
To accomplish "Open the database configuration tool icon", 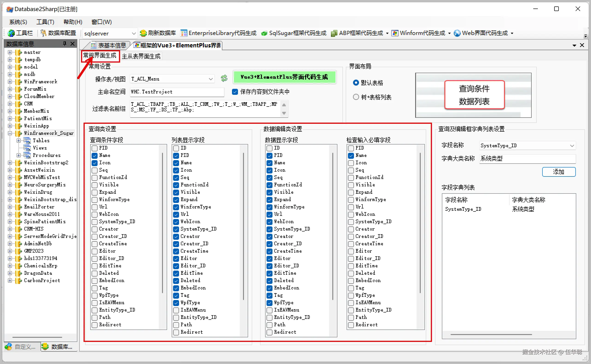I will [x=43, y=33].
